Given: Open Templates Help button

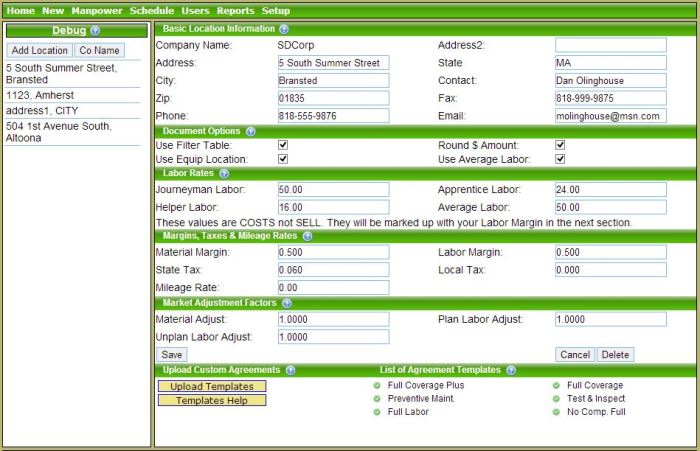Looking at the screenshot, I should coord(212,400).
